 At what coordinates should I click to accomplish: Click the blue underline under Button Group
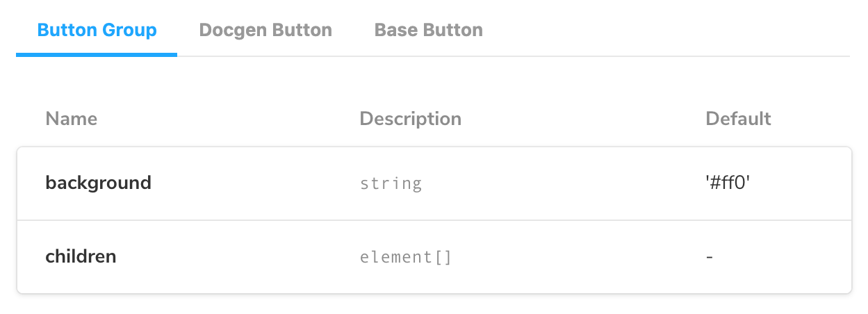[97, 54]
